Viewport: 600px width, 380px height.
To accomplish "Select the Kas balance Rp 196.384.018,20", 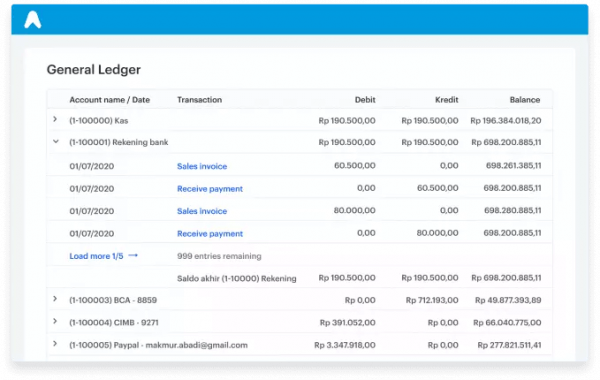I will click(x=506, y=121).
